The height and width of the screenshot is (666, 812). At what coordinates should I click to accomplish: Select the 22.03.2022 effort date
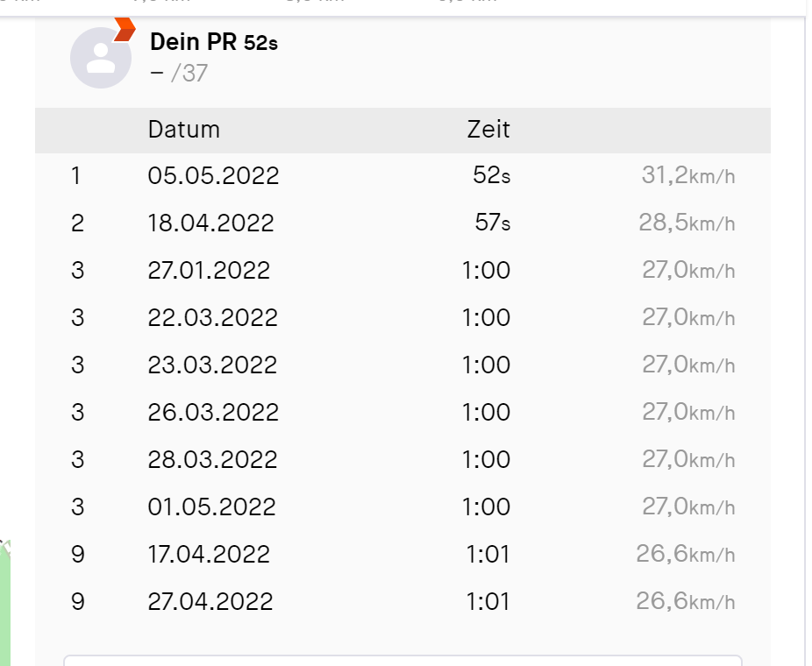[x=213, y=317]
